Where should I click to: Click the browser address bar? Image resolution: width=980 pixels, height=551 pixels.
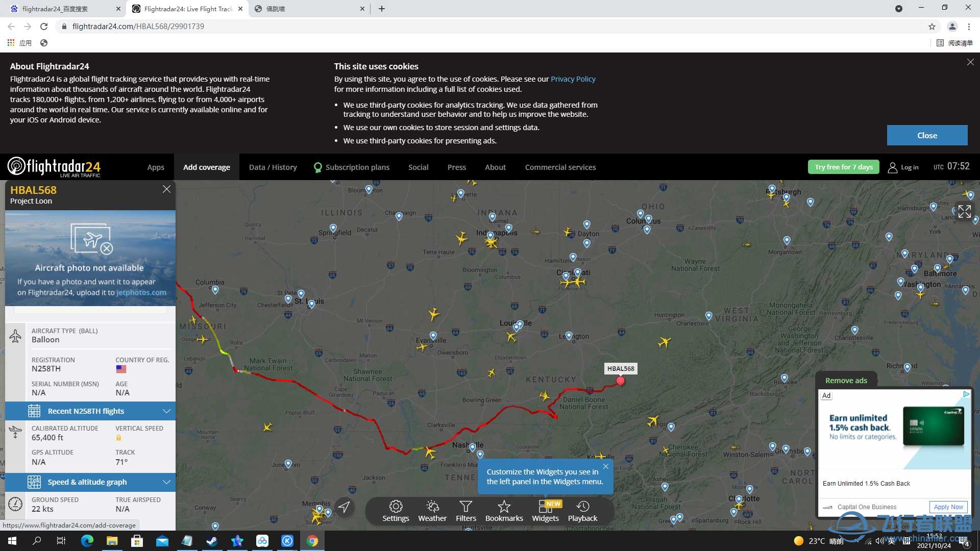pyautogui.click(x=490, y=27)
